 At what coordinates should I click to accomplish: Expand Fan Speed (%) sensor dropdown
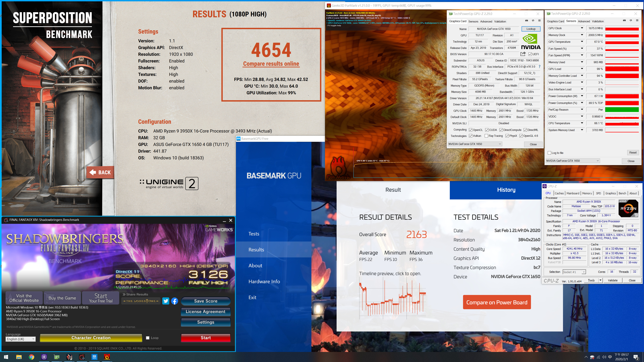(582, 48)
